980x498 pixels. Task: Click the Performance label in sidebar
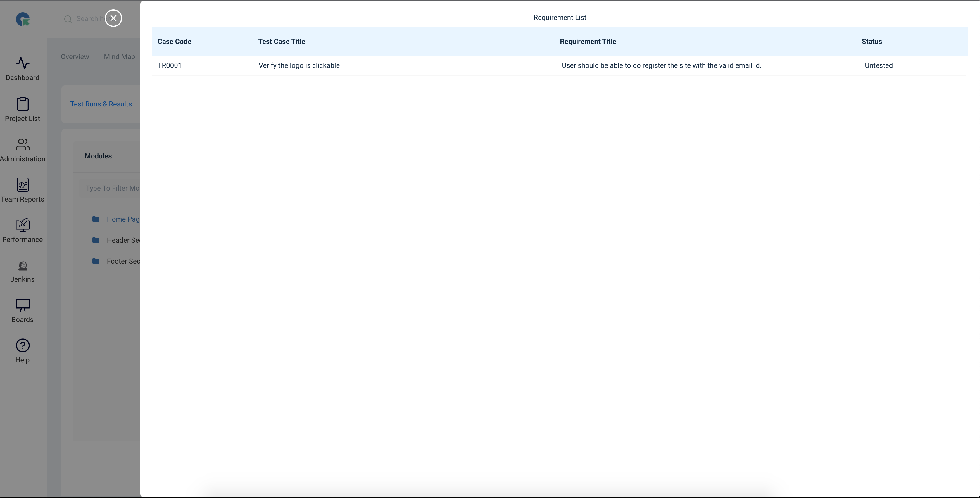23,239
